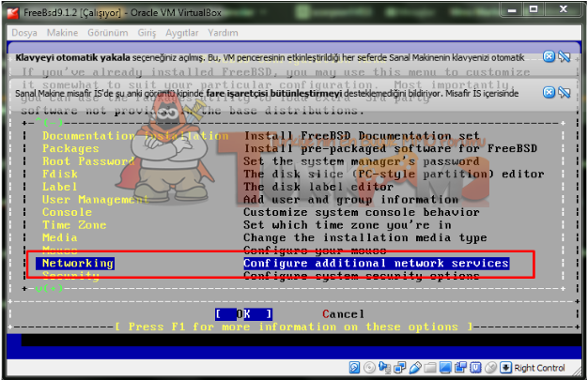Image resolution: width=588 pixels, height=380 pixels.
Task: Select the Label disk editor entry
Action: coord(59,187)
